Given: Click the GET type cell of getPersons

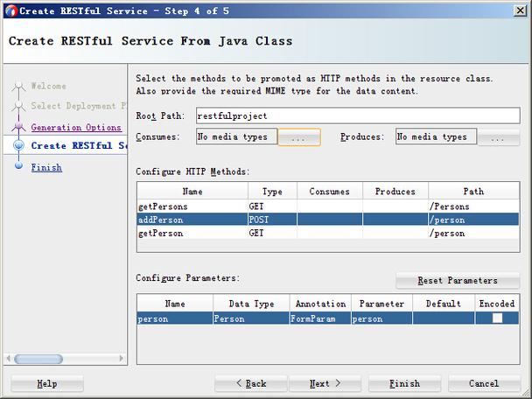Looking at the screenshot, I should 272,206.
